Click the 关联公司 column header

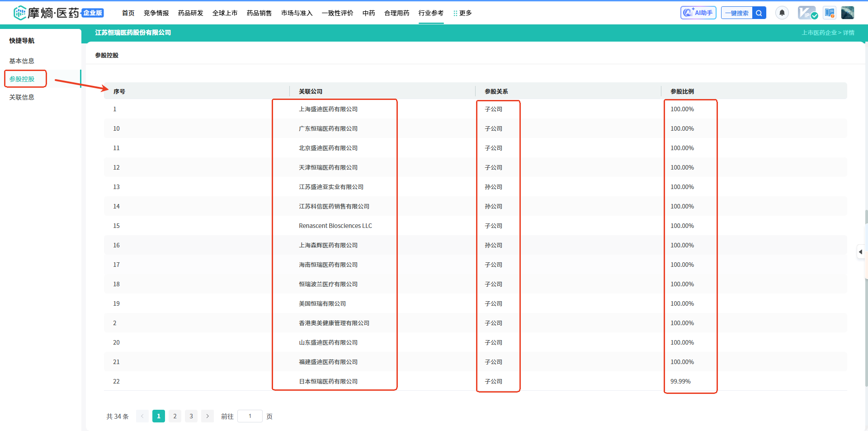[311, 91]
